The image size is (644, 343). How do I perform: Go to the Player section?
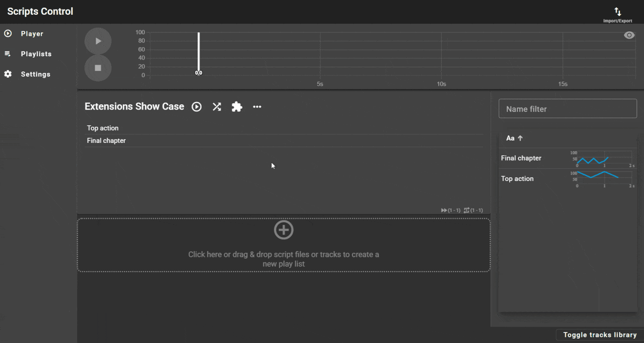pyautogui.click(x=32, y=34)
